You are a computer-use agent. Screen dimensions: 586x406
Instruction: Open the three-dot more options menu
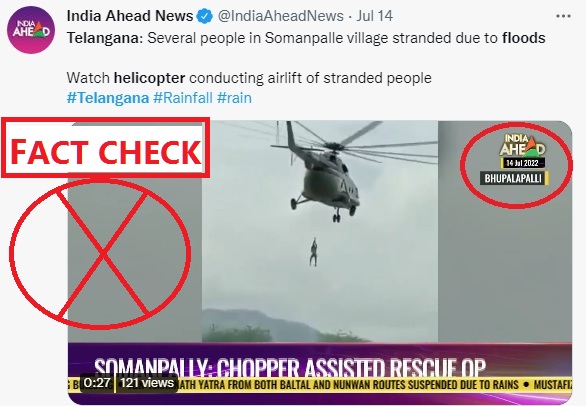click(x=563, y=16)
